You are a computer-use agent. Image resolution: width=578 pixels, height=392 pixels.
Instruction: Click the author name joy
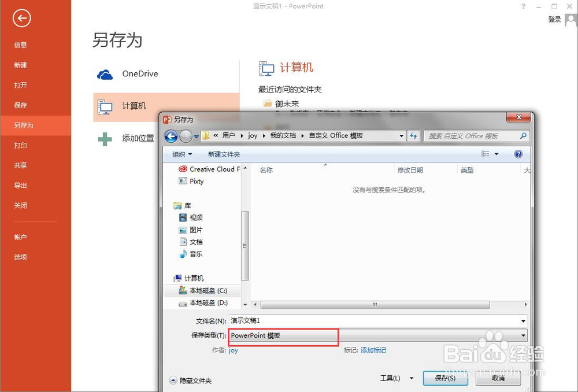[234, 350]
